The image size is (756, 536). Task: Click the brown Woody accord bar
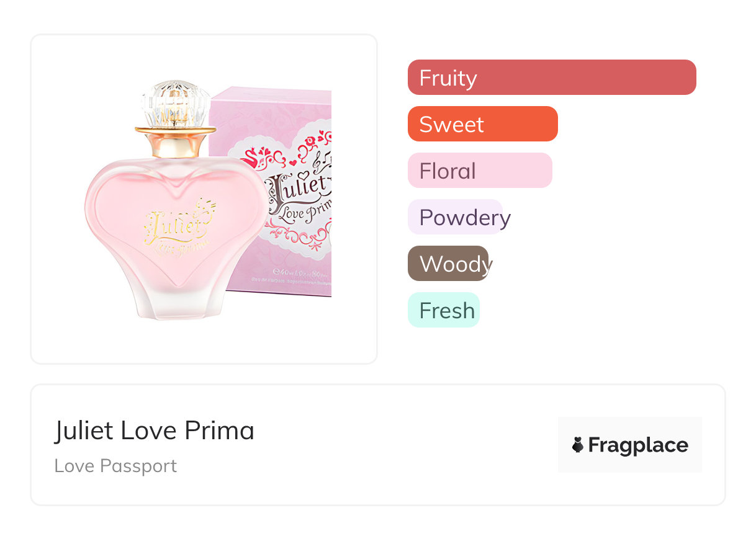pyautogui.click(x=448, y=264)
